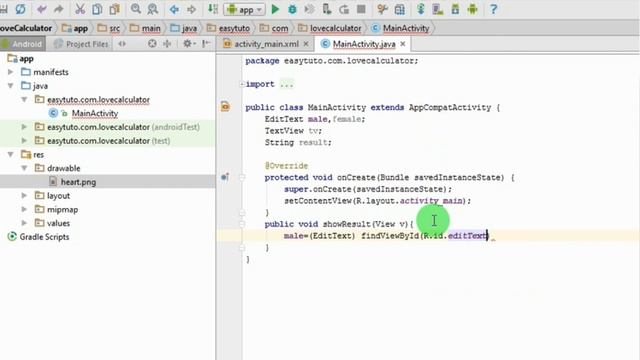Expand easytuto.com.lovecalculator (test) package

(x=24, y=140)
